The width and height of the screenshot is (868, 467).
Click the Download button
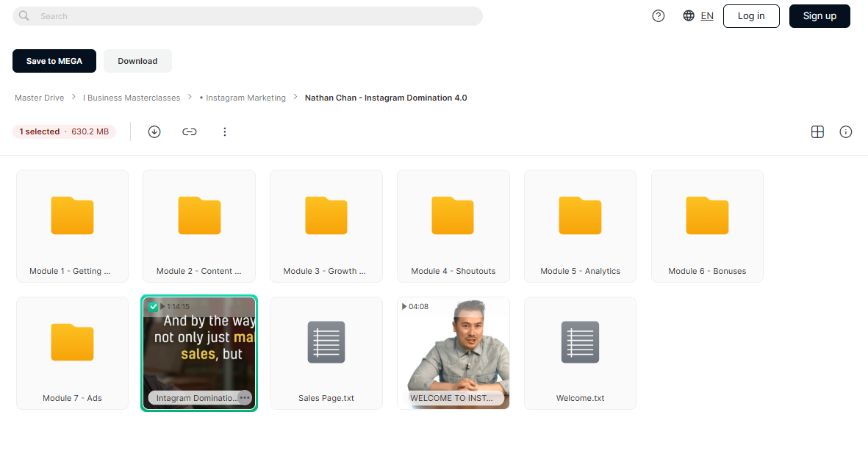[x=137, y=61]
